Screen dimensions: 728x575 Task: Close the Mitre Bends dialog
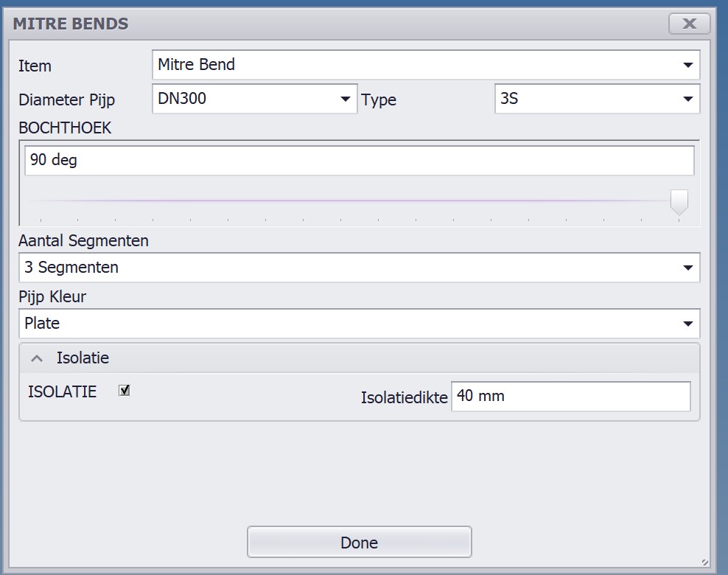pyautogui.click(x=689, y=24)
